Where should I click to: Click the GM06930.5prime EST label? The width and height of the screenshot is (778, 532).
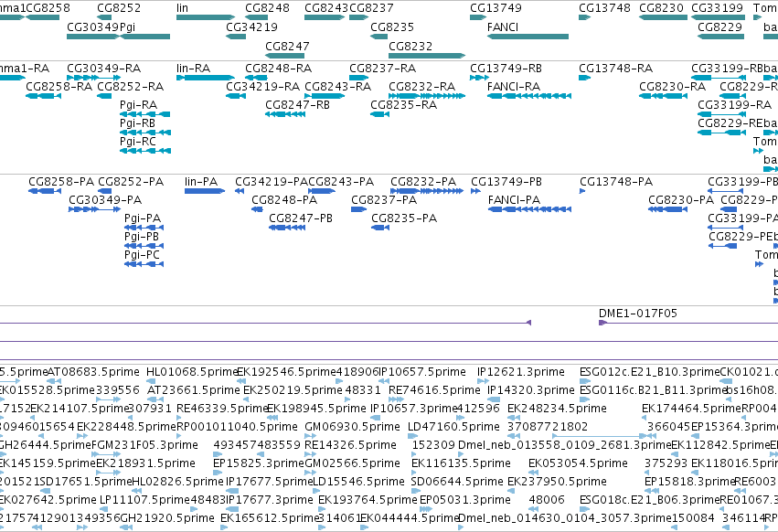point(352,427)
